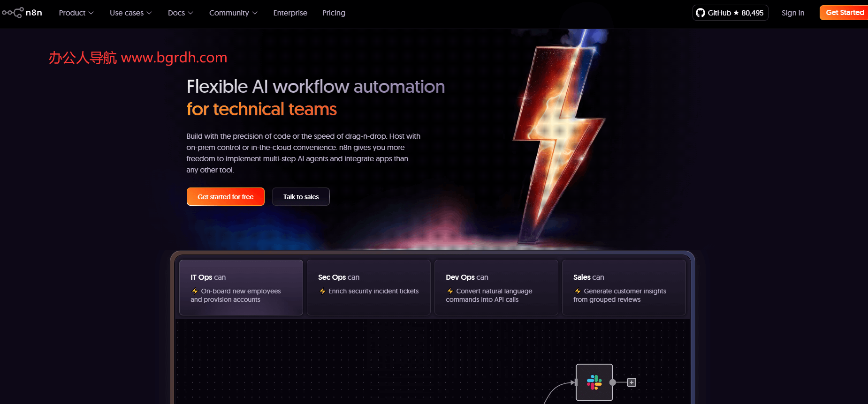This screenshot has height=404, width=868.
Task: Select the Slack node icon
Action: [x=594, y=382]
